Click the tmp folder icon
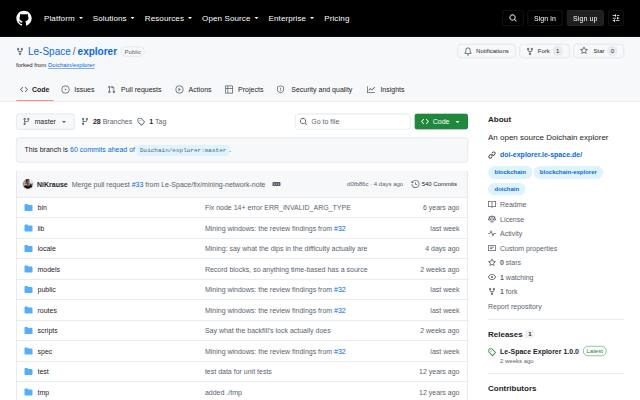 (x=28, y=393)
